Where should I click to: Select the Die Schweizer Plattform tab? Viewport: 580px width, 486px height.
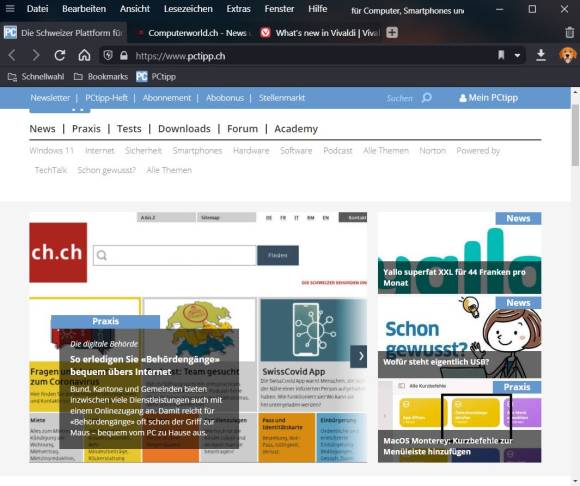[x=64, y=33]
